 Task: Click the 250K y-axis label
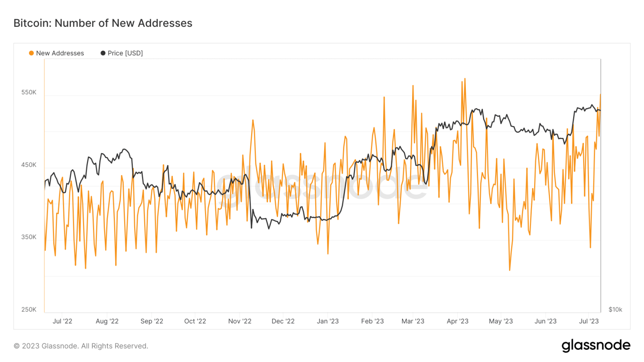pyautogui.click(x=29, y=309)
